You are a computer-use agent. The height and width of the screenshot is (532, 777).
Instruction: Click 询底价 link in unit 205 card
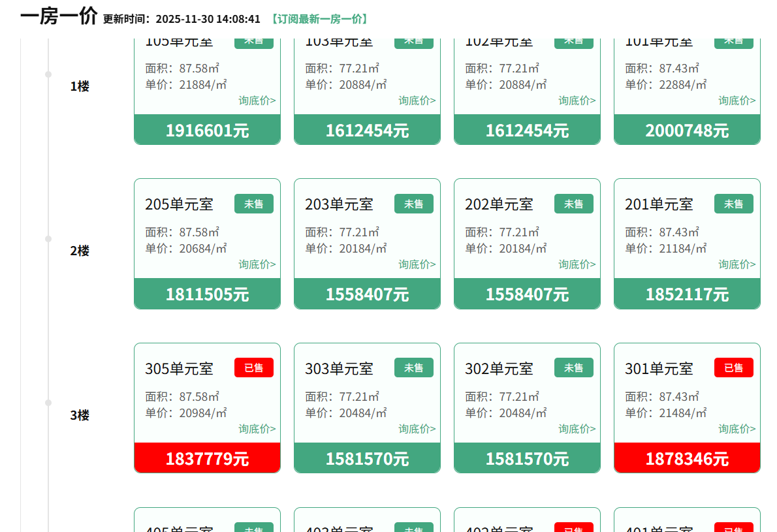tap(257, 264)
